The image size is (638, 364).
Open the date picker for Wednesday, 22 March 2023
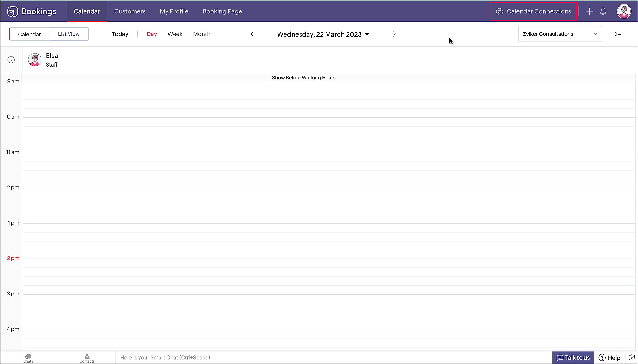coord(323,34)
